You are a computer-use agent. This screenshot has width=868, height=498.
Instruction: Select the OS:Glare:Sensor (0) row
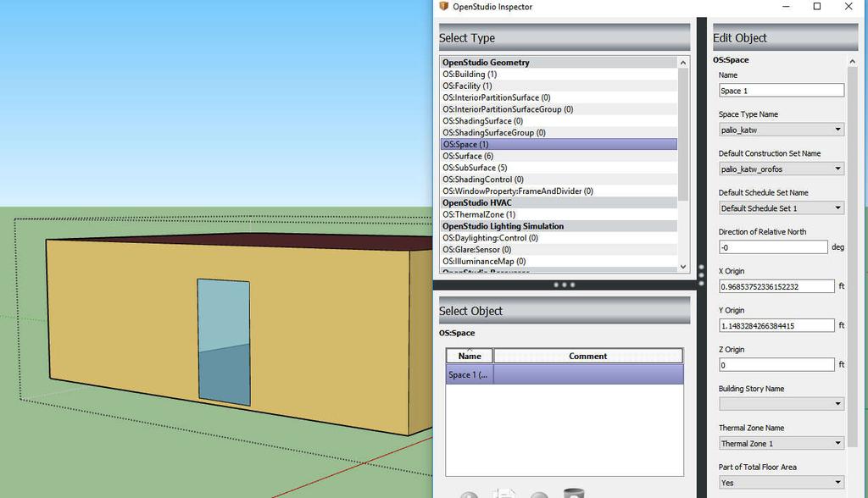tap(559, 250)
